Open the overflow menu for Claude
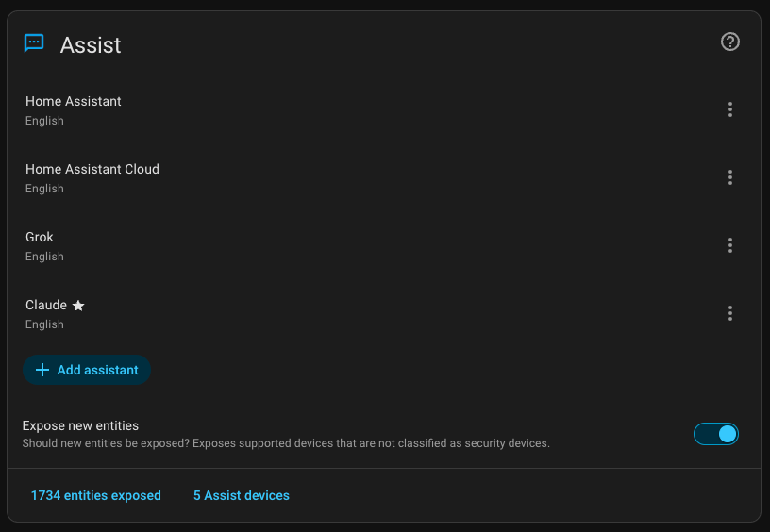 click(729, 313)
